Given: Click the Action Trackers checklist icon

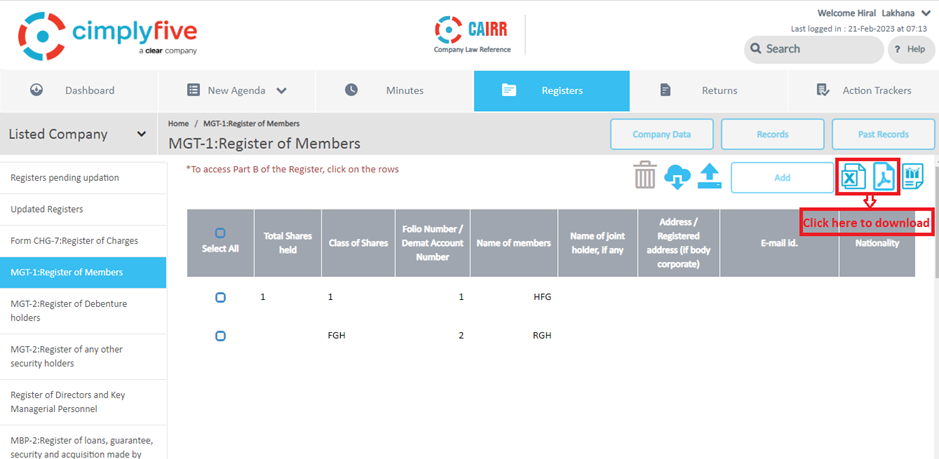Looking at the screenshot, I should 822,90.
